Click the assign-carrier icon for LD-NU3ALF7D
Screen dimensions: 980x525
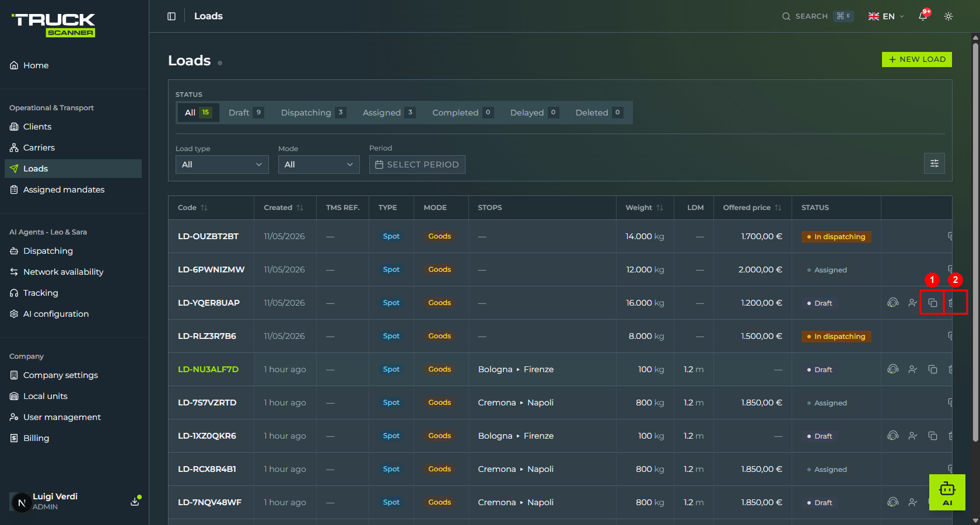click(913, 369)
